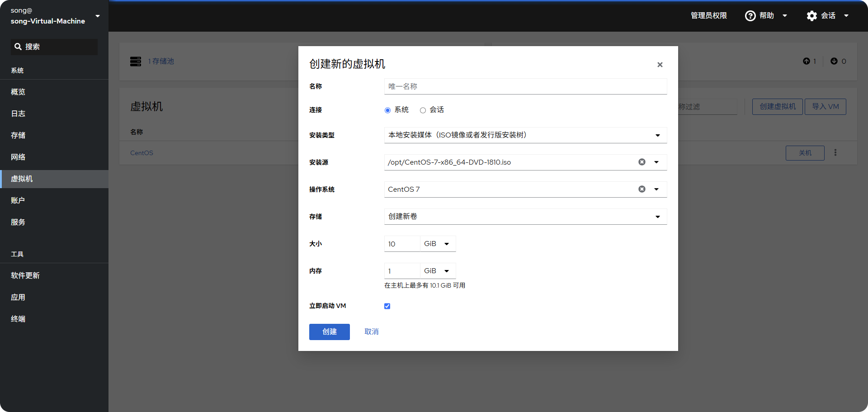868x412 pixels.
Task: Open the CentOS virtual machine link
Action: [x=142, y=153]
